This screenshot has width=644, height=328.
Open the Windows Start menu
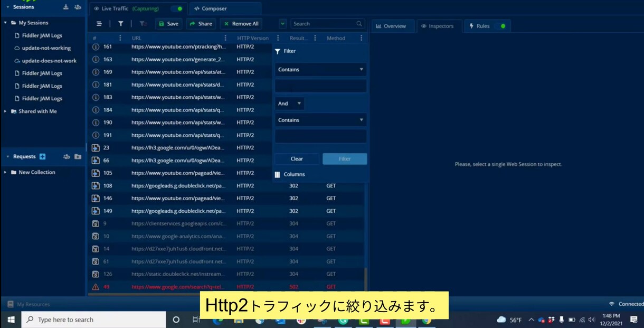tap(11, 320)
